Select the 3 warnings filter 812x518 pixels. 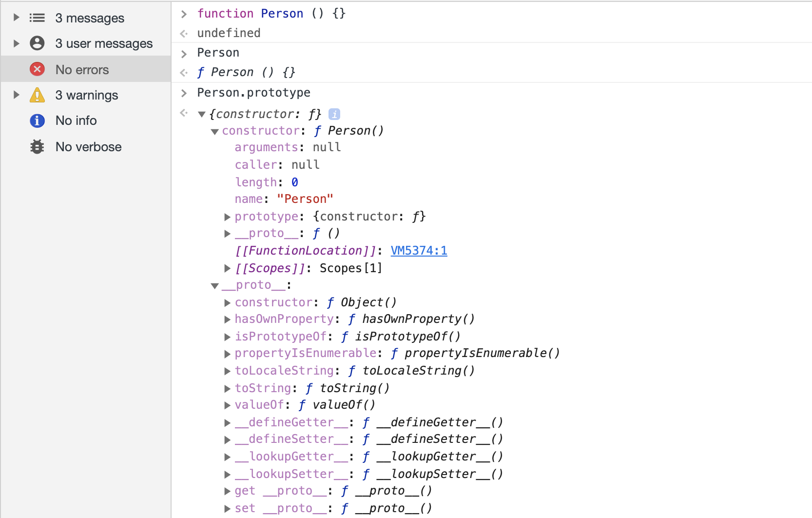point(86,95)
